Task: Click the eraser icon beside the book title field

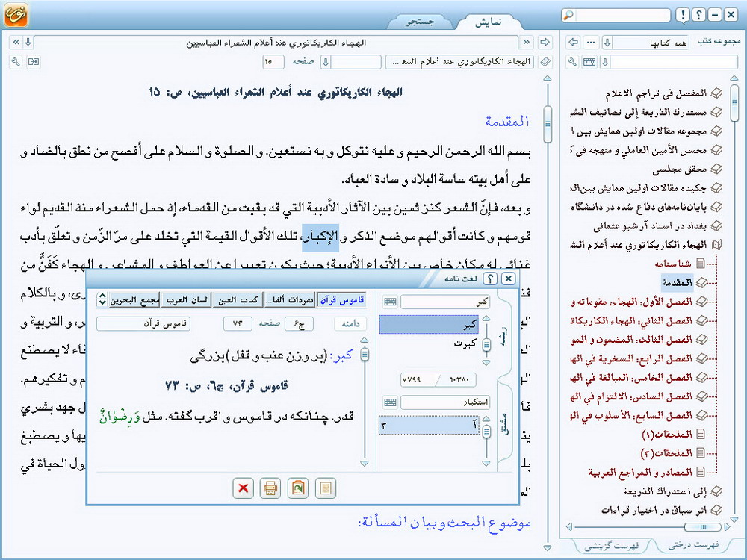Action: 545,62
